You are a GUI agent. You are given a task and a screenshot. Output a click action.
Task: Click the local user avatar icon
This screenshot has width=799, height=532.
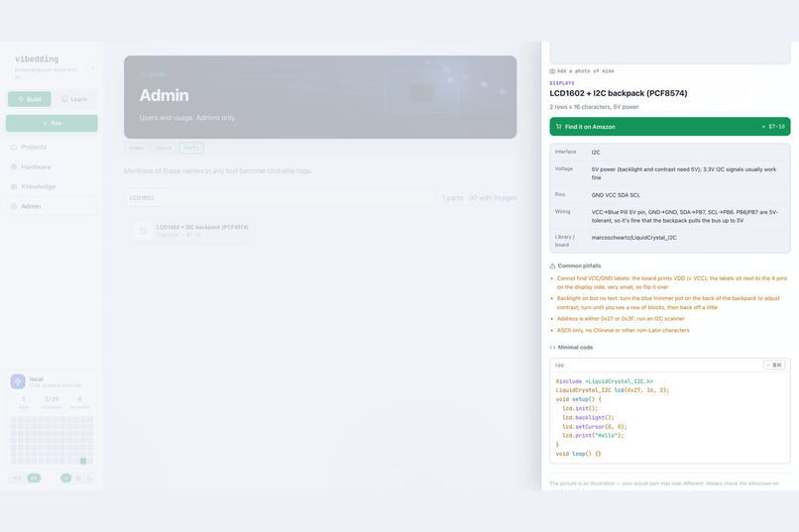pos(18,381)
